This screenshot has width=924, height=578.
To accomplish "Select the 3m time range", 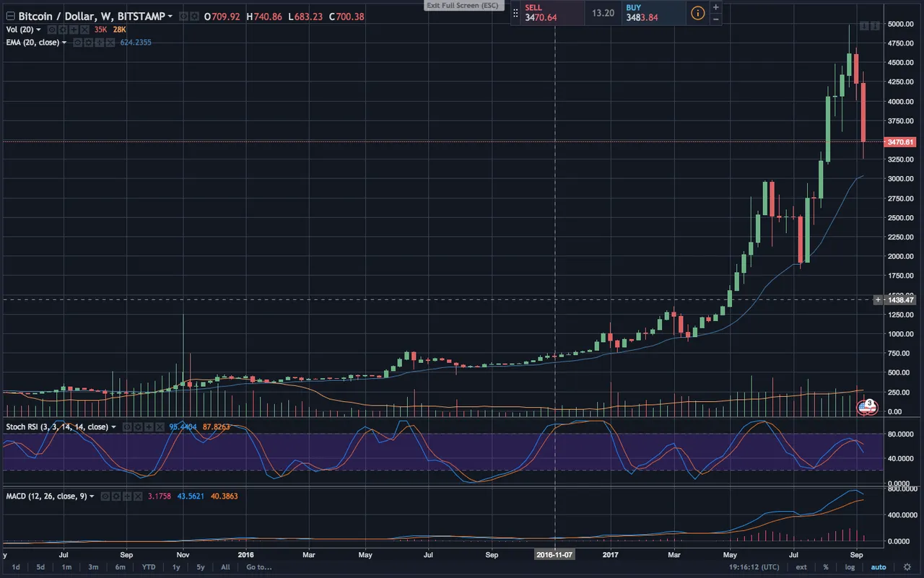I will coord(93,567).
